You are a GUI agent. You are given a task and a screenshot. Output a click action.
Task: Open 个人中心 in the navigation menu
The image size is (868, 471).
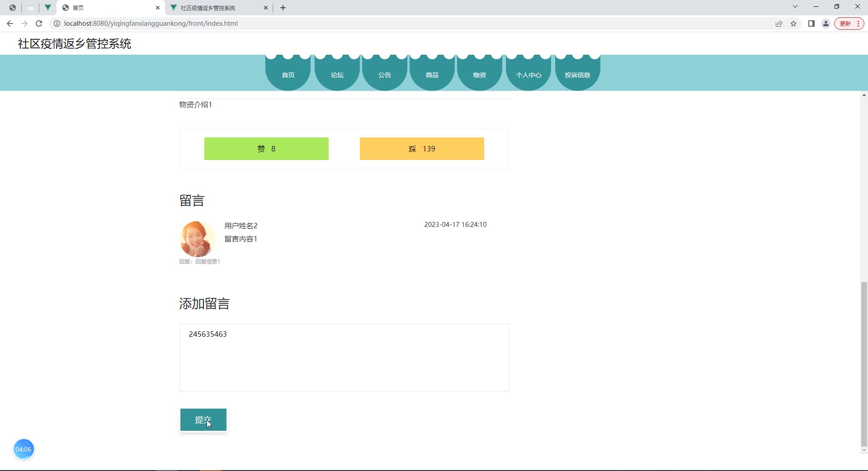[528, 73]
